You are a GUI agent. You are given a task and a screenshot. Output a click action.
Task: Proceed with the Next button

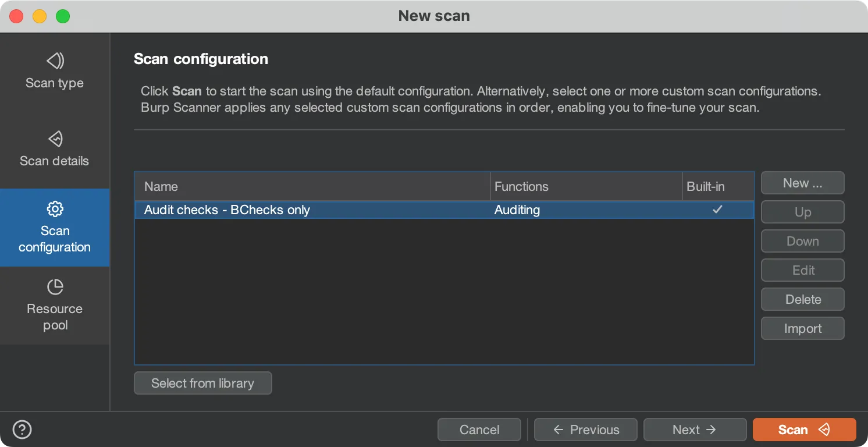694,430
